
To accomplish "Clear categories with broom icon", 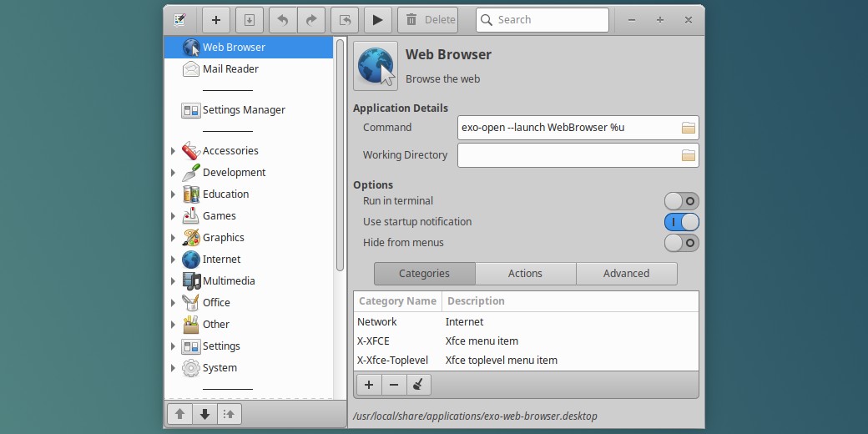I will click(418, 385).
